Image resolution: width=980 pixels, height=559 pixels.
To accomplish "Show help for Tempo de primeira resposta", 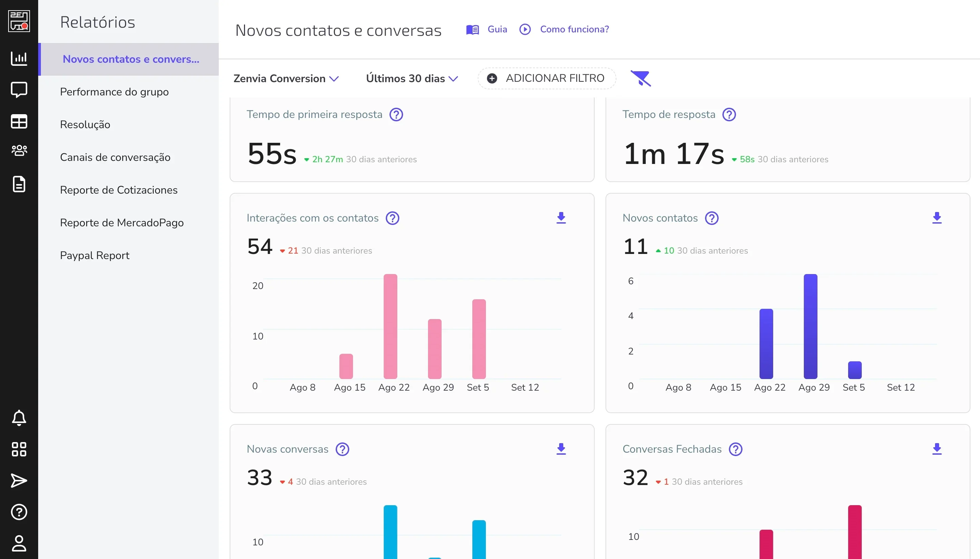I will pos(396,115).
